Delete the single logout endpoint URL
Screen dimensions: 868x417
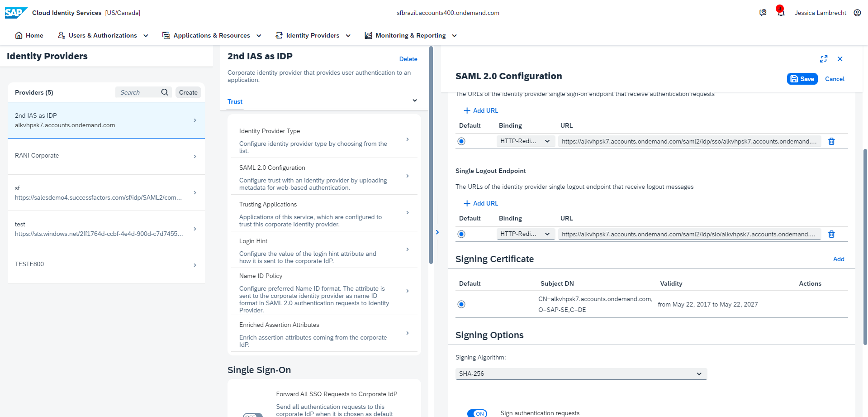pyautogui.click(x=831, y=234)
